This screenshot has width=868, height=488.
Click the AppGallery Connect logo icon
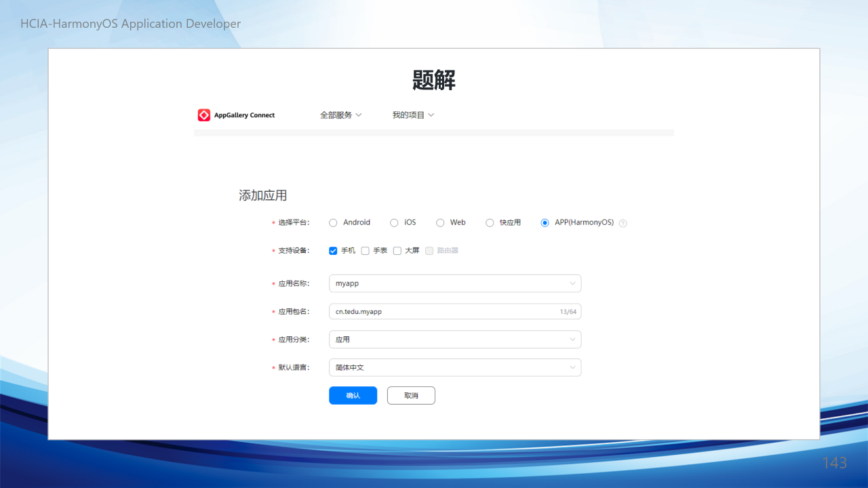point(204,115)
